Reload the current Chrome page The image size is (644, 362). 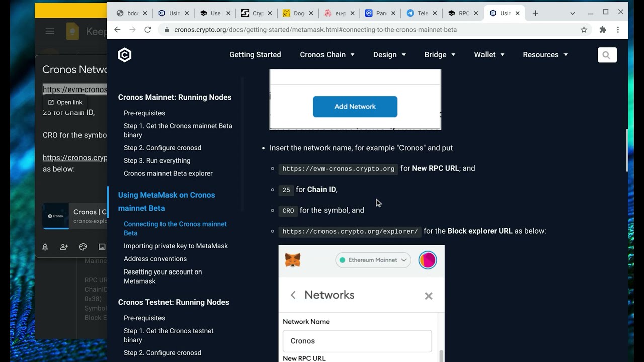tap(148, 30)
